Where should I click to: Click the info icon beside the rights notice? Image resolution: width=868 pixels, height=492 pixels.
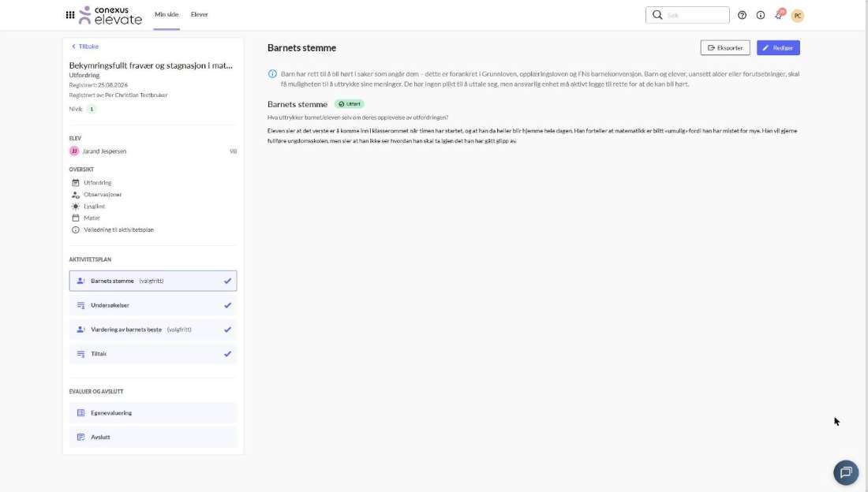pos(272,73)
